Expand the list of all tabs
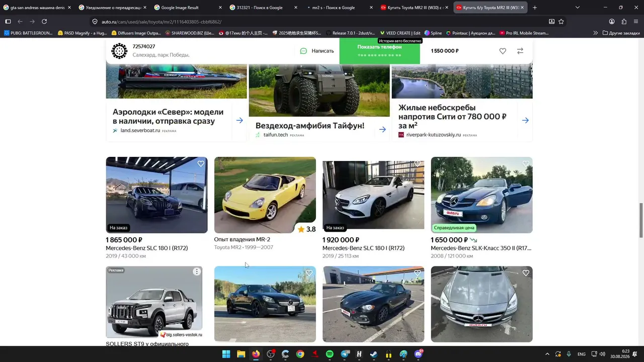 577,8
